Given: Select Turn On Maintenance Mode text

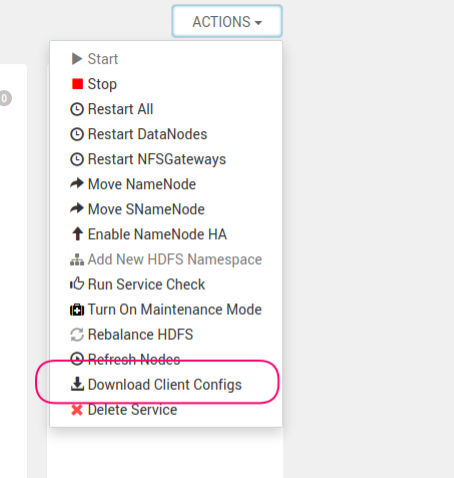Looking at the screenshot, I should click(175, 309).
